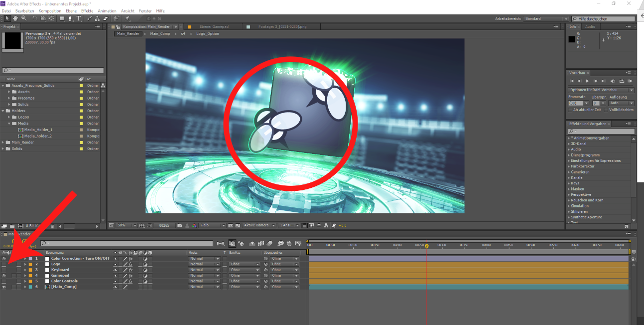The width and height of the screenshot is (644, 325).
Task: Expand the Assets folder in the Projekt panel
Action: pos(9,92)
